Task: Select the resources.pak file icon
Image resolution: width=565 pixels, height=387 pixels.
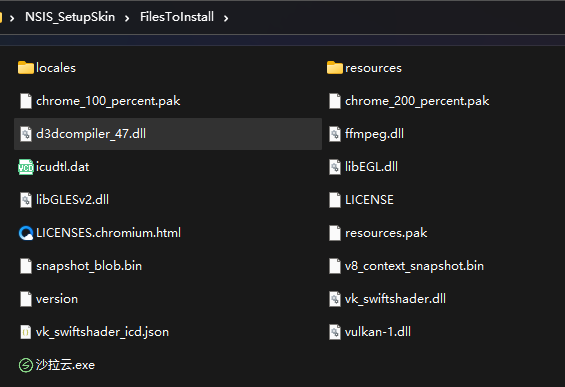Action: [335, 233]
